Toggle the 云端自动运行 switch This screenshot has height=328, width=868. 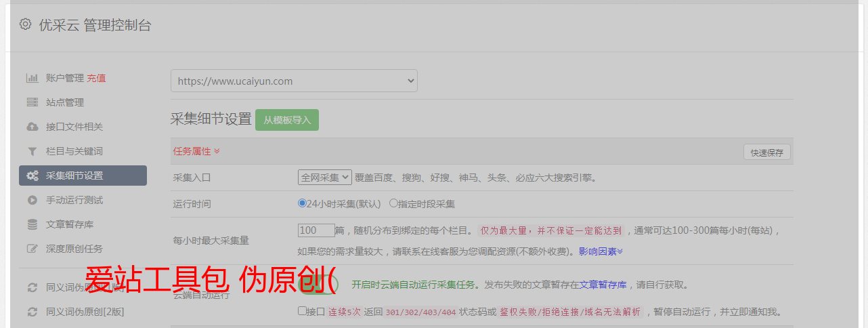coord(318,285)
